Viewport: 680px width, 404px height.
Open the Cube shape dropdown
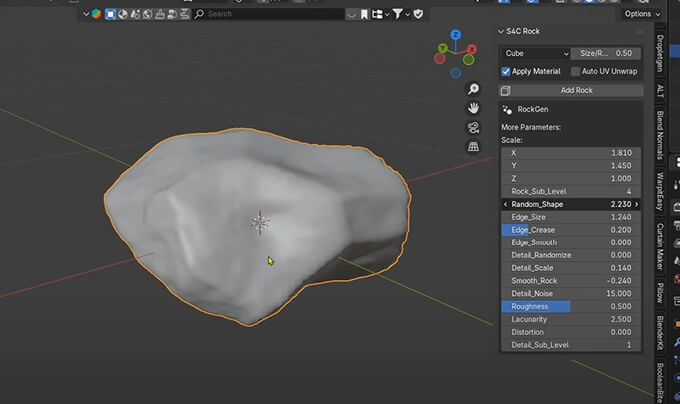tap(535, 53)
